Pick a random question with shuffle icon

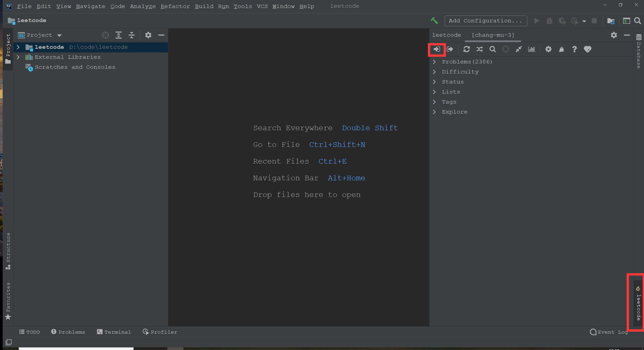(480, 49)
